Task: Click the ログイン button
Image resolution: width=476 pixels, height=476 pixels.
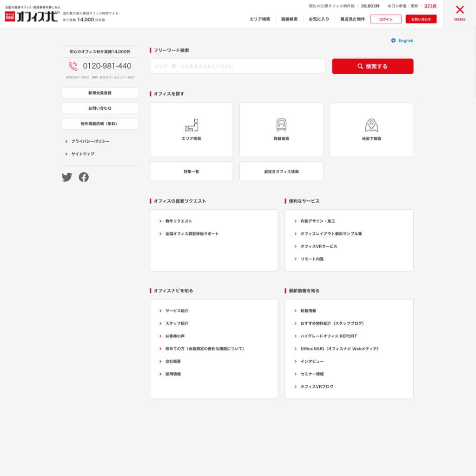Action: [x=386, y=19]
